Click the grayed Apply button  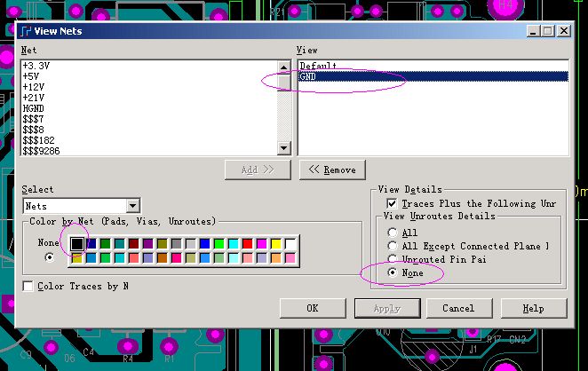(x=387, y=308)
